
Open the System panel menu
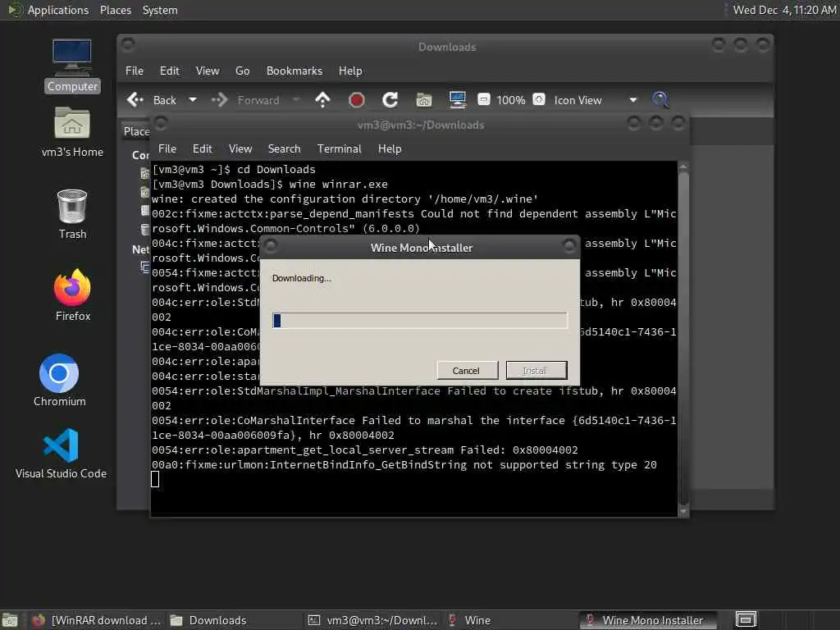160,10
